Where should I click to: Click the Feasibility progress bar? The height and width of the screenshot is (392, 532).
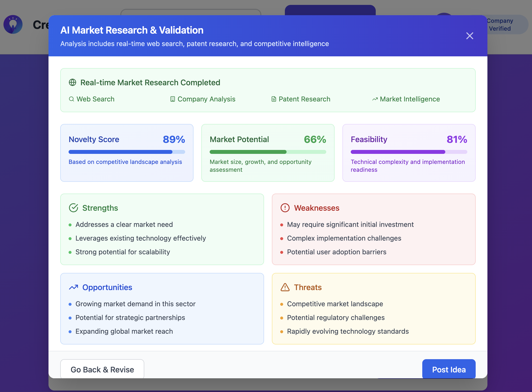point(409,152)
